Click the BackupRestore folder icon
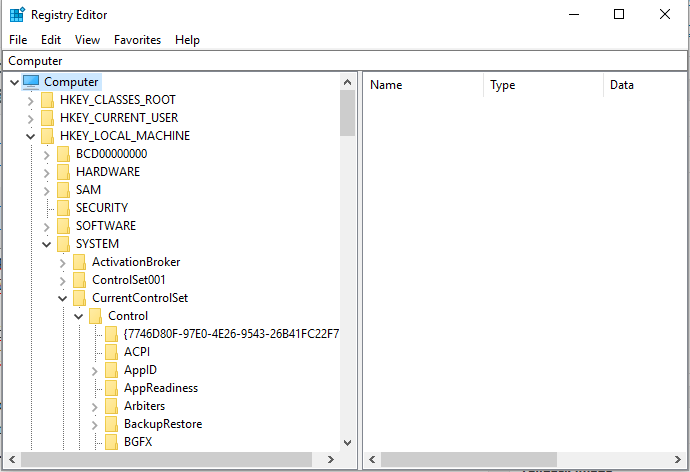This screenshot has height=472, width=690. tap(112, 424)
